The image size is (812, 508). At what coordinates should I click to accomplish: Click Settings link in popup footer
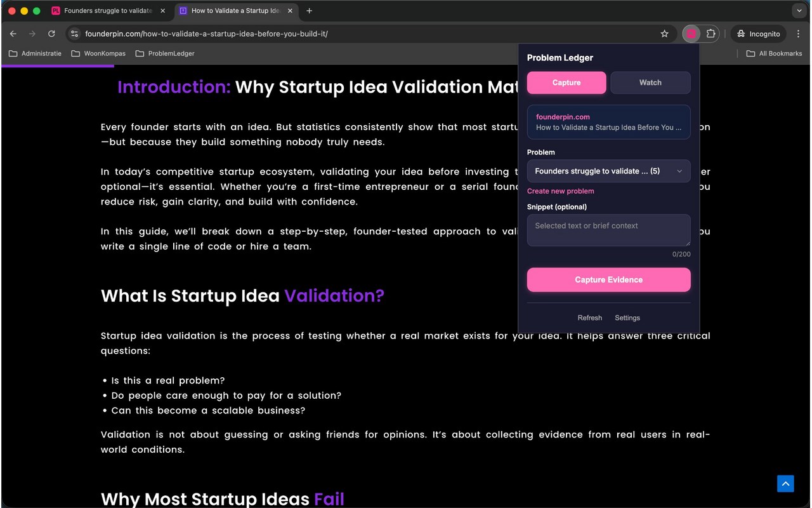627,317
